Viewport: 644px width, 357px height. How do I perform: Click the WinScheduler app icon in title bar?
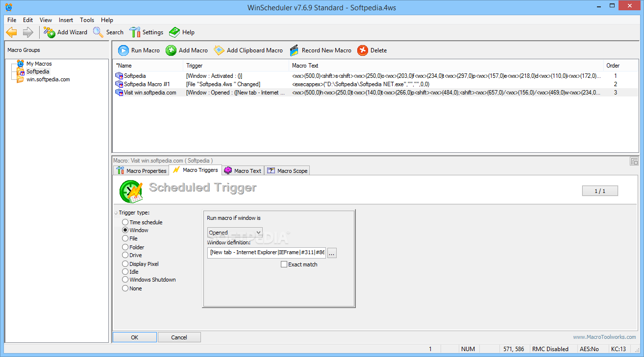(9, 7)
